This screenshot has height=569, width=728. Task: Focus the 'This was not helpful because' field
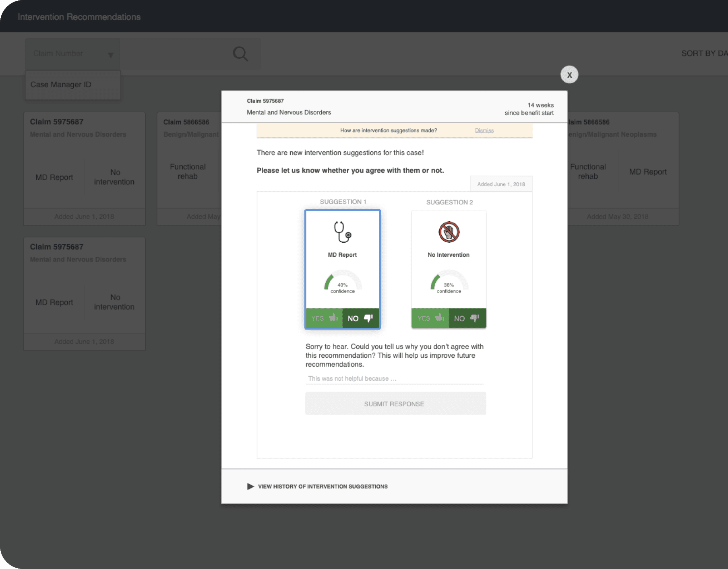coord(395,379)
